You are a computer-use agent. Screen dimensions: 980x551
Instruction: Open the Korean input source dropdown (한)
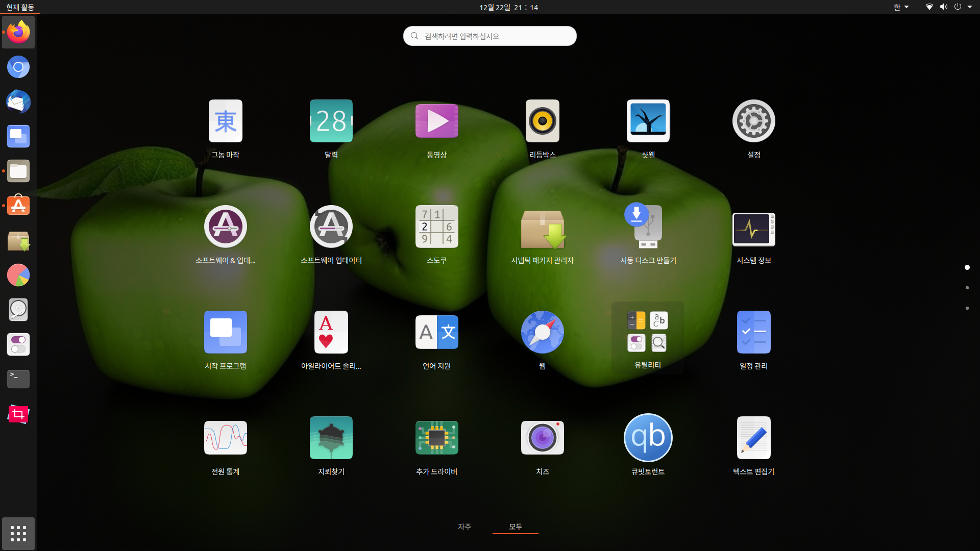click(x=901, y=7)
